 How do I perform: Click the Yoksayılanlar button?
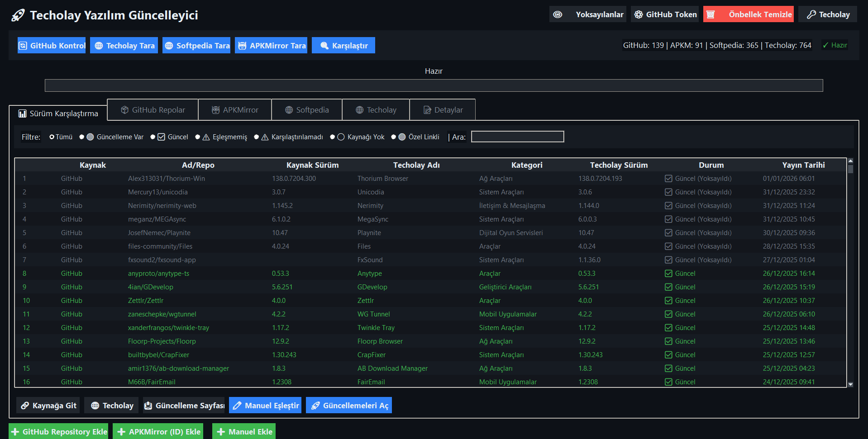pos(588,14)
